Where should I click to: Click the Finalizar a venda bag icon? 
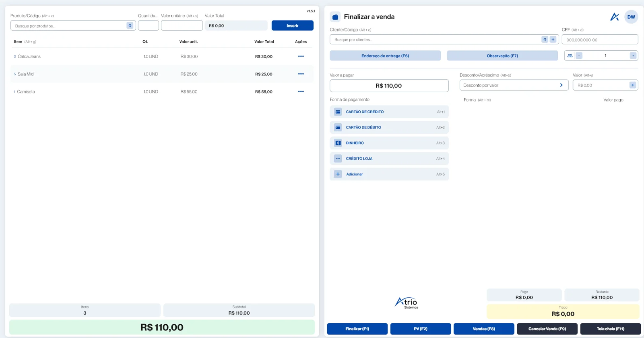coord(335,17)
